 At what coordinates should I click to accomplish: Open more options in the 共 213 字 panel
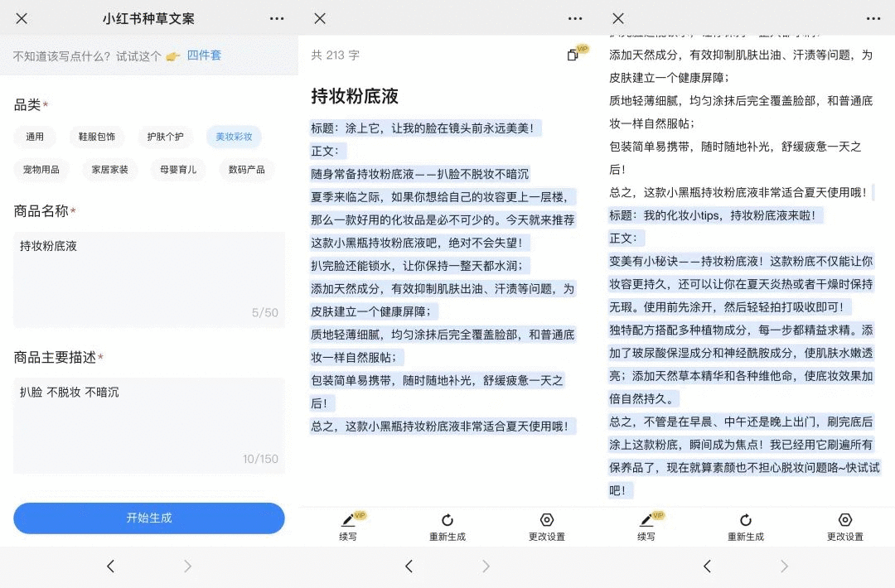(575, 19)
